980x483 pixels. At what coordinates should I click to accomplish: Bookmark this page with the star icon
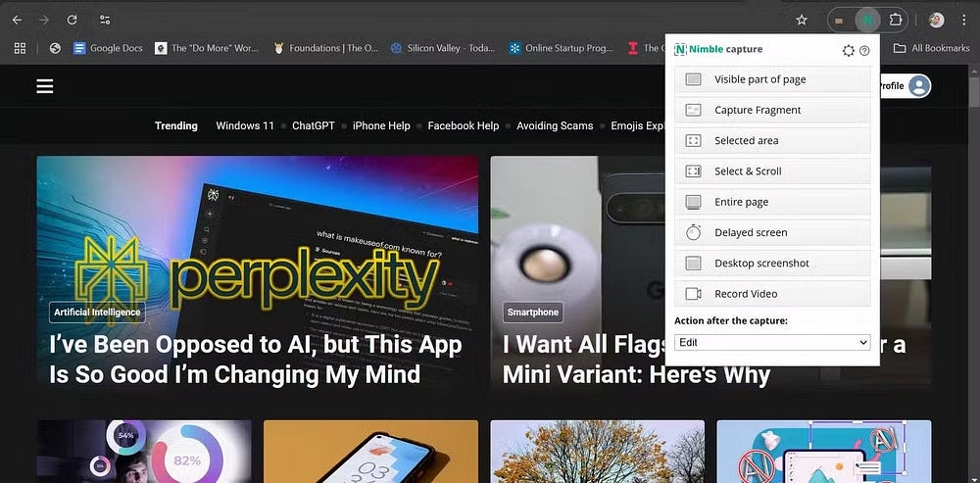(802, 20)
